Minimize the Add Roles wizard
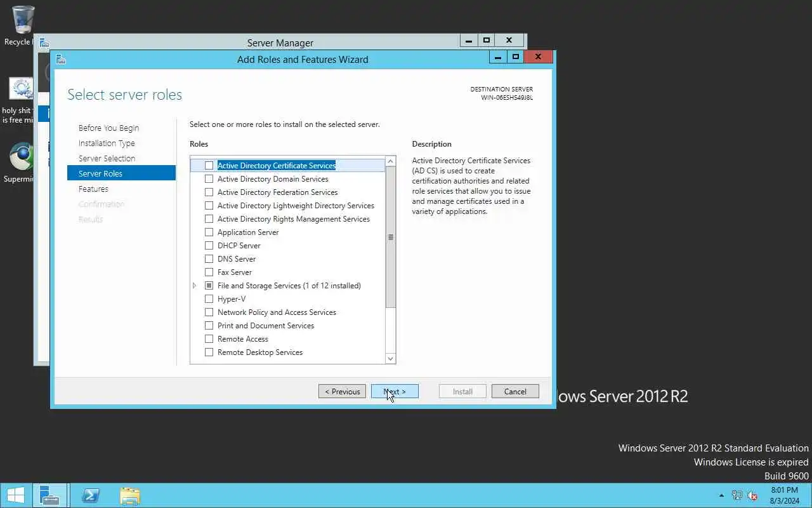 tap(498, 57)
